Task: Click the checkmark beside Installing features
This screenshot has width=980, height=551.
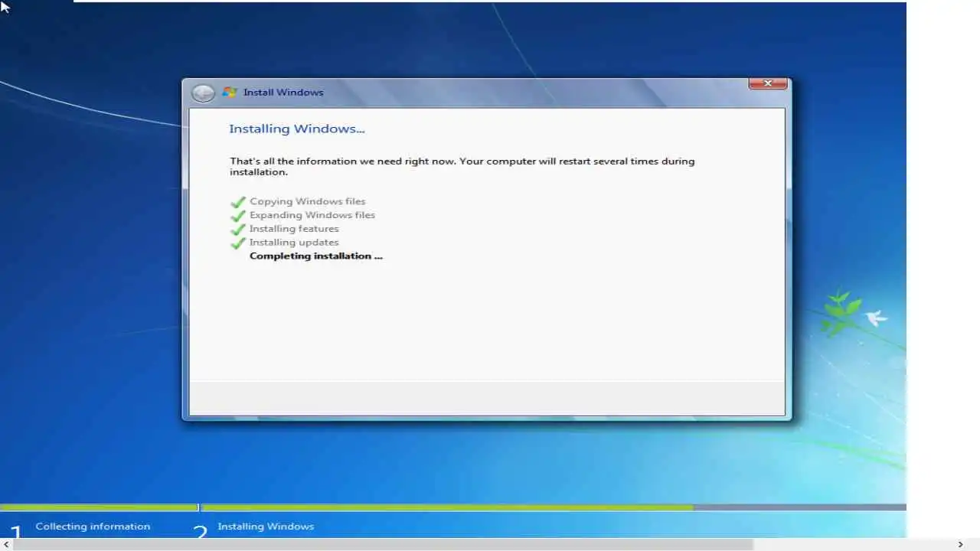Action: point(238,230)
